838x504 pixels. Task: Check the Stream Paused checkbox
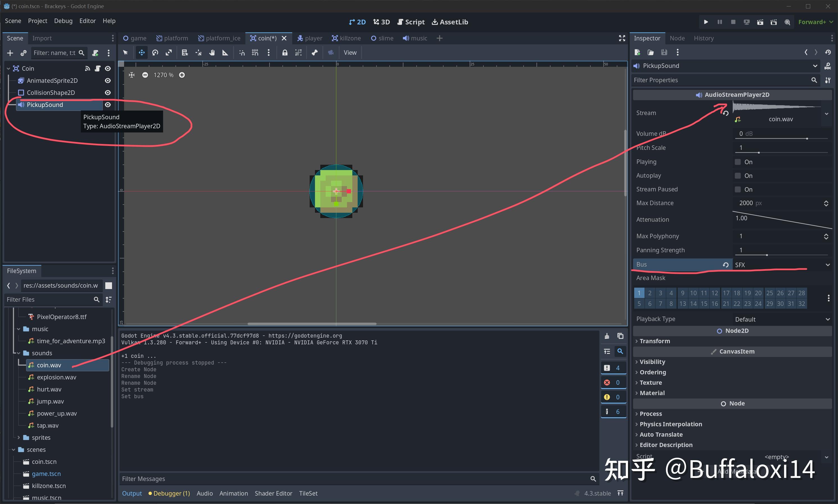tap(737, 189)
